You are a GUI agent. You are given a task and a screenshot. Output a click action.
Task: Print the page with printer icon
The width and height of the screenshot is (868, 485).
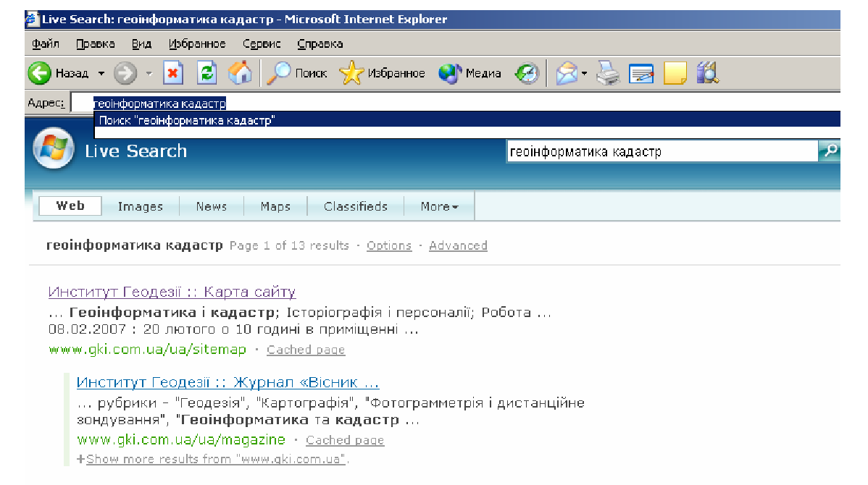[x=608, y=73]
